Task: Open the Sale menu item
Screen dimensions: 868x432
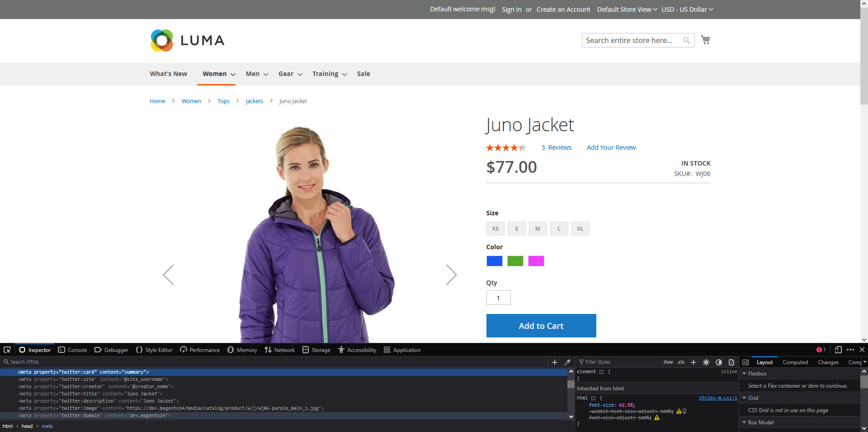Action: pos(363,74)
